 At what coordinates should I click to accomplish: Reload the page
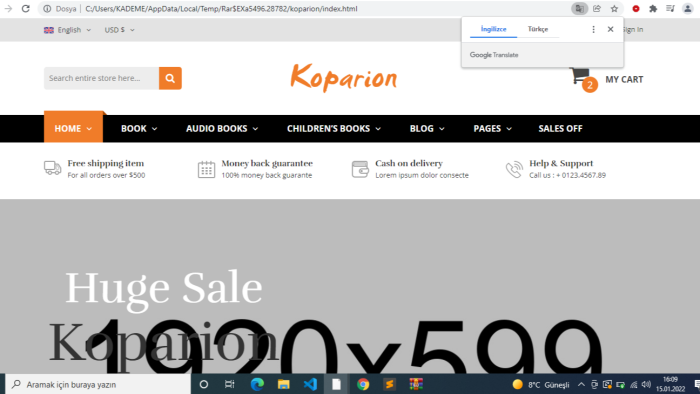pos(25,8)
